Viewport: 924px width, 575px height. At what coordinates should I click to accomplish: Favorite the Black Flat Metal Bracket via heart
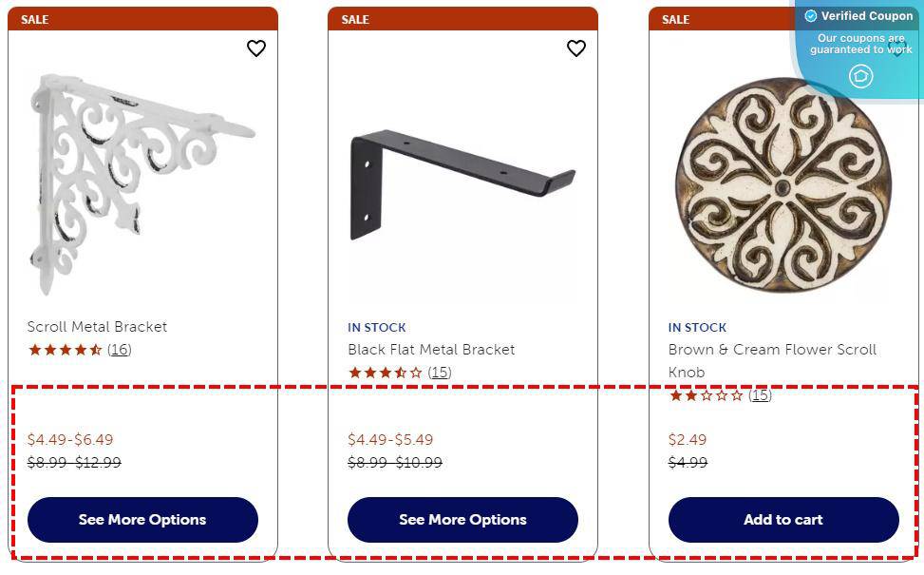click(575, 48)
